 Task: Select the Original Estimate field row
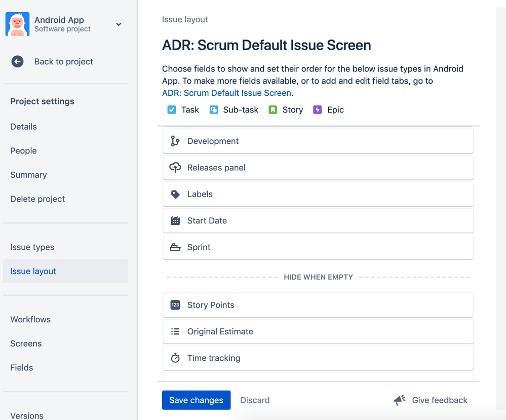318,331
